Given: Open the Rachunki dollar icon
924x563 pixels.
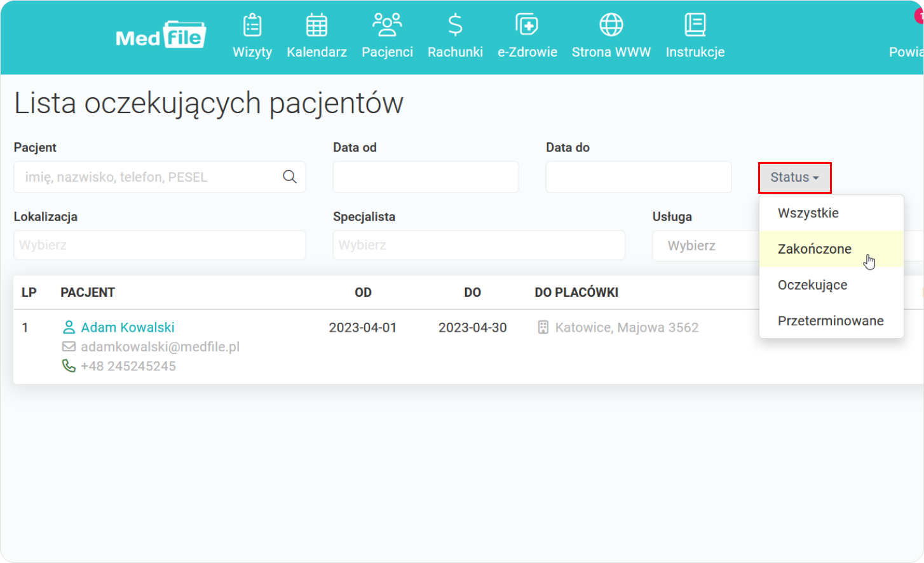Looking at the screenshot, I should (x=455, y=25).
